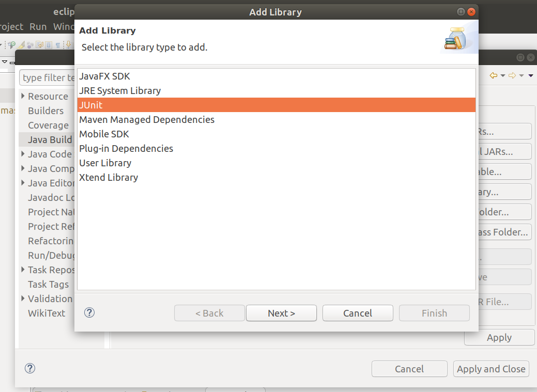
Task: Select Run/Debug Settings tree item
Action: click(51, 255)
